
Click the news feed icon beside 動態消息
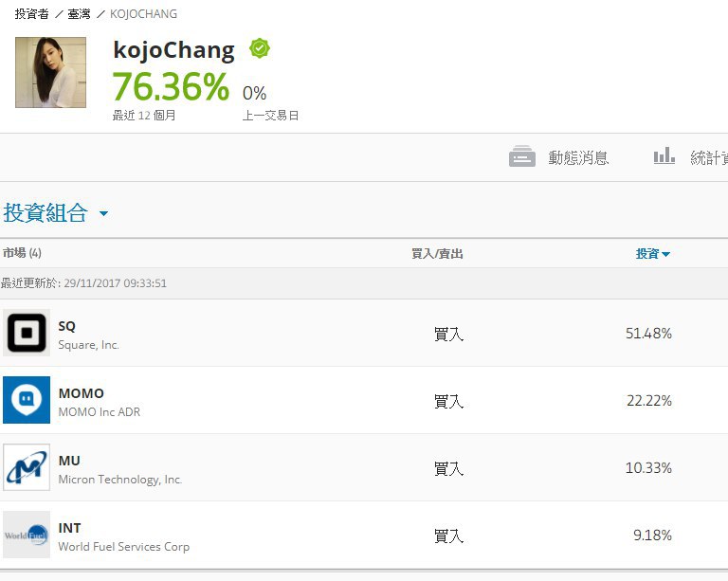[x=522, y=156]
